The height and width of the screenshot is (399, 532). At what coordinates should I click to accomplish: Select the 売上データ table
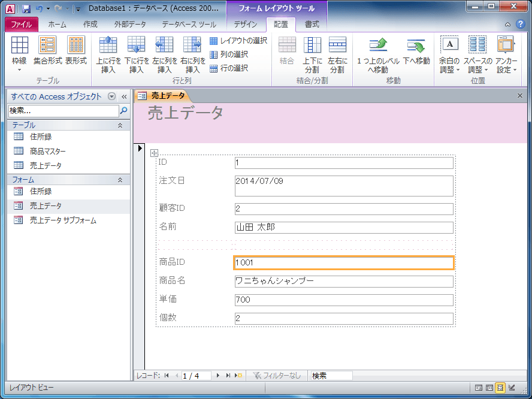68,165
